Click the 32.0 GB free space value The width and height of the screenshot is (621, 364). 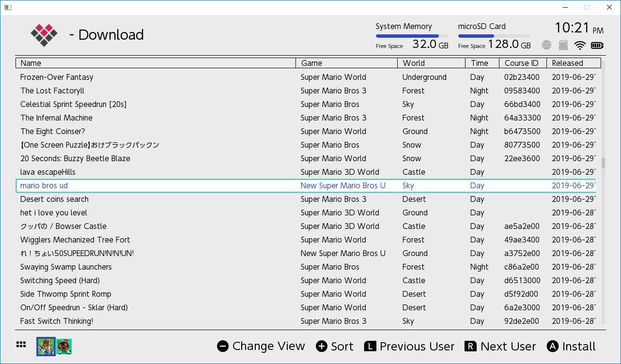430,45
